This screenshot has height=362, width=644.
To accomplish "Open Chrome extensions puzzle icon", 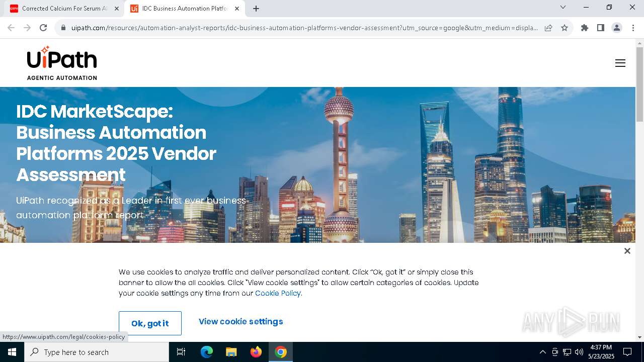I will 585,28.
